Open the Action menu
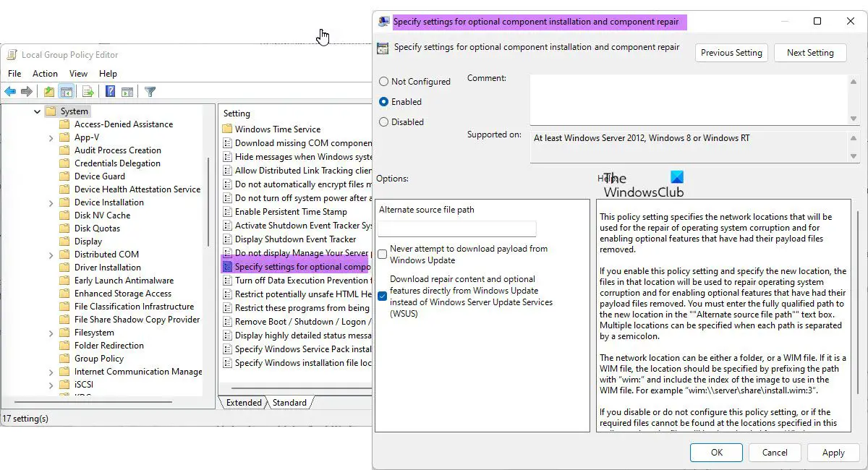Image resolution: width=868 pixels, height=470 pixels. pyautogui.click(x=45, y=74)
